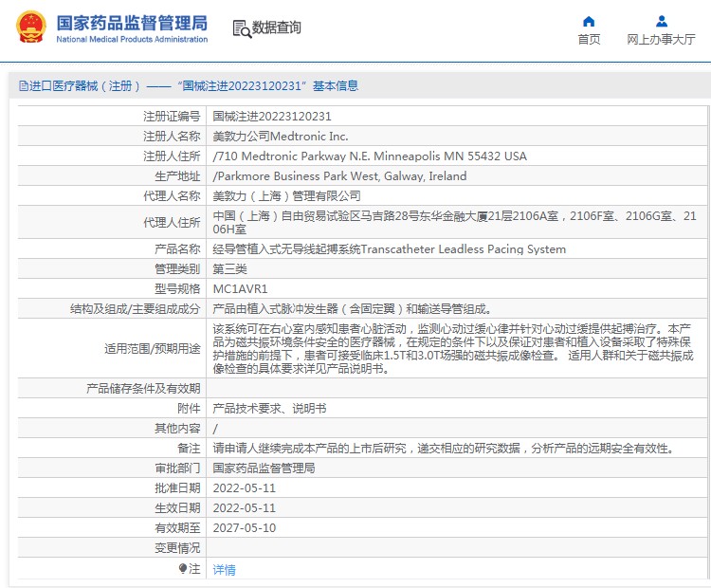Click the 首页 link
The width and height of the screenshot is (711, 588).
click(589, 40)
